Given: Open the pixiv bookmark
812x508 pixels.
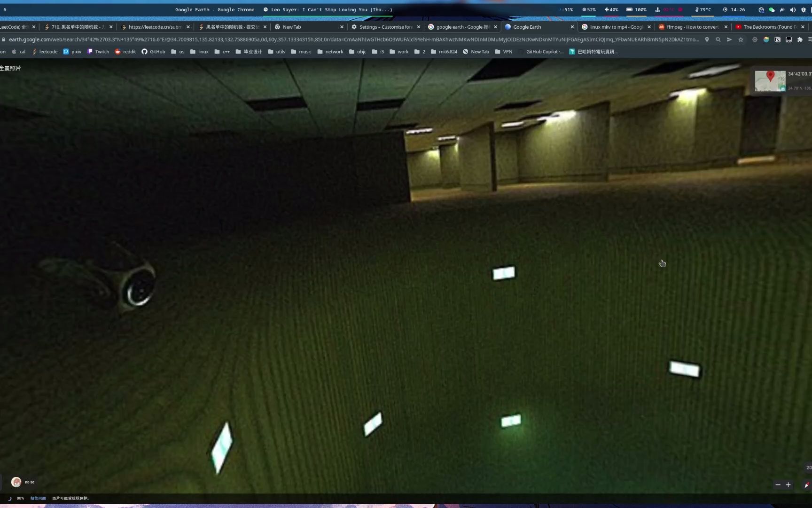Looking at the screenshot, I should [72, 52].
